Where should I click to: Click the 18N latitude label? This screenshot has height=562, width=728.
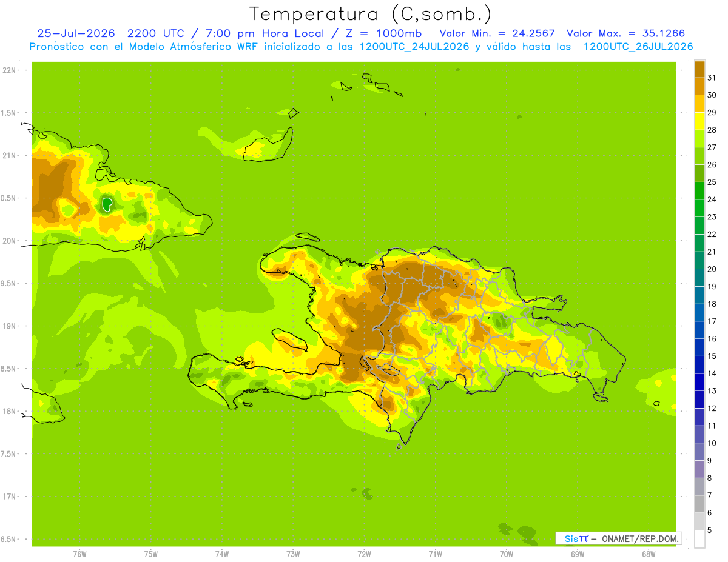coord(8,411)
